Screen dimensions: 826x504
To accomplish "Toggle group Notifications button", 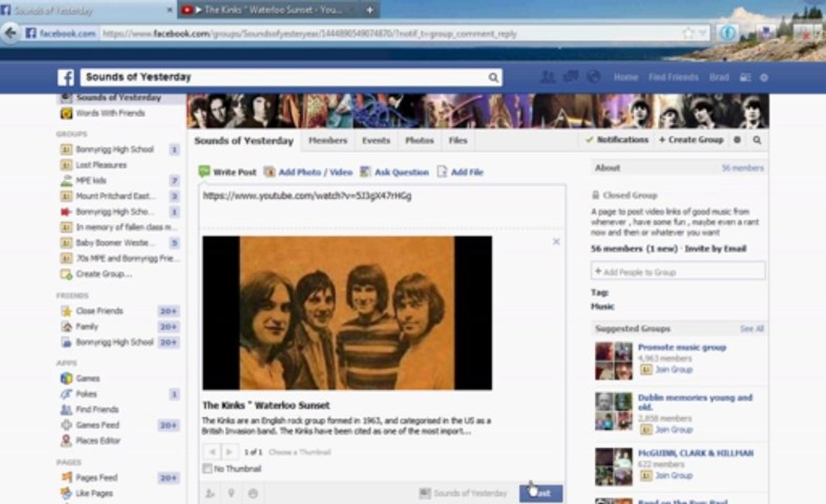I will click(x=617, y=139).
